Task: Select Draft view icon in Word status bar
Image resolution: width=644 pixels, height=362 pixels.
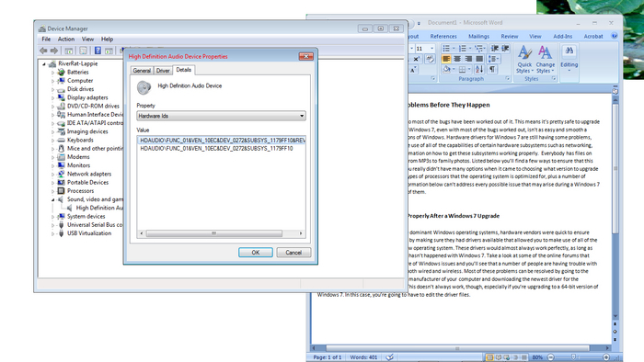Action: [x=524, y=357]
